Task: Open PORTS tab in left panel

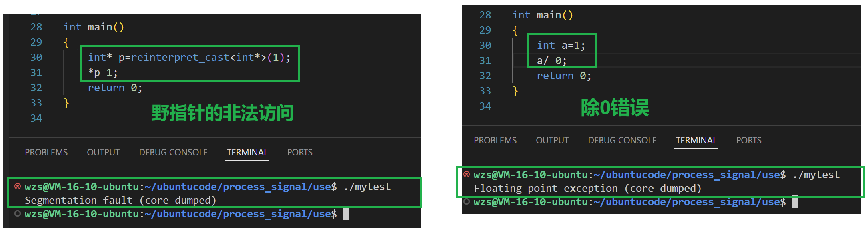Action: tap(300, 153)
